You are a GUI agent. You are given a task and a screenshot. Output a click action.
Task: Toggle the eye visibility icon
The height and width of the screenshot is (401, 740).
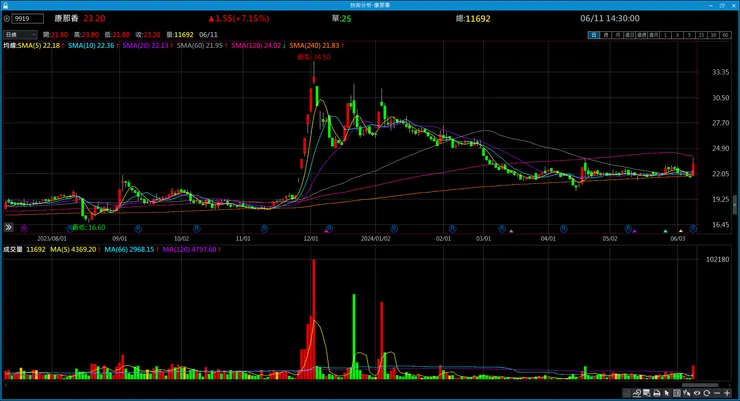point(697,393)
